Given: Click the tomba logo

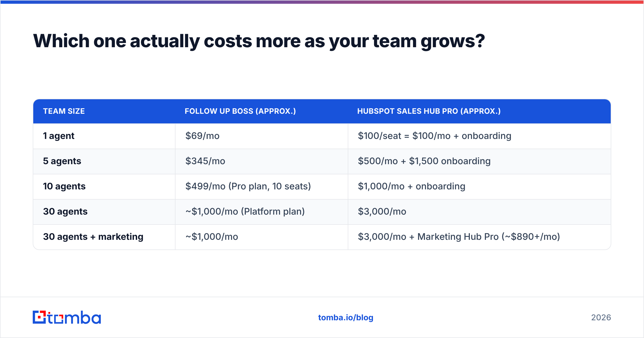Looking at the screenshot, I should [x=67, y=317].
